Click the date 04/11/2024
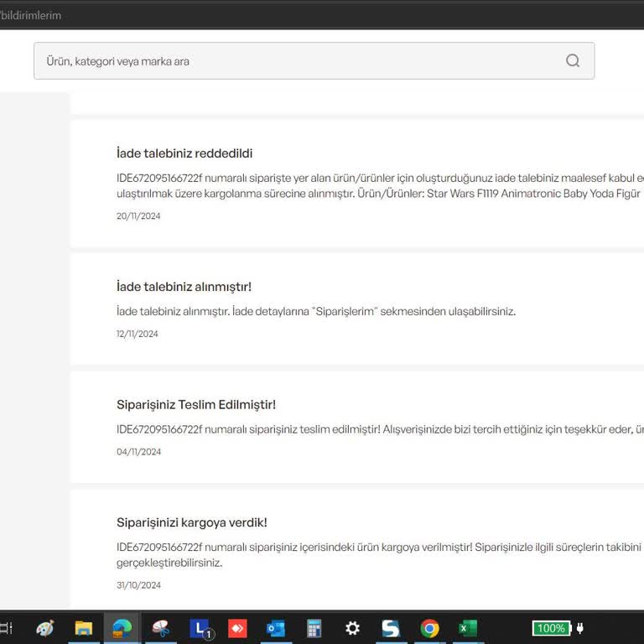 (x=139, y=452)
